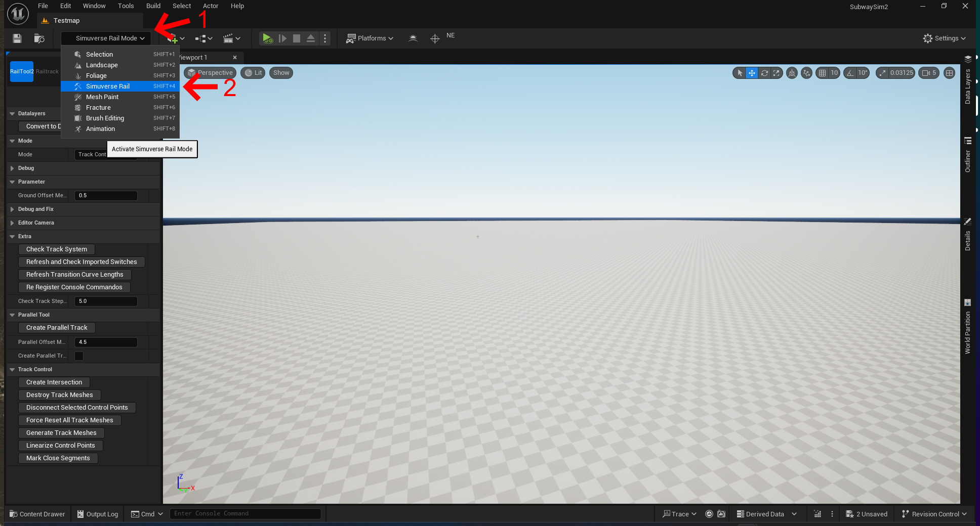Click the Check Track System button
This screenshot has height=526, width=980.
(57, 249)
